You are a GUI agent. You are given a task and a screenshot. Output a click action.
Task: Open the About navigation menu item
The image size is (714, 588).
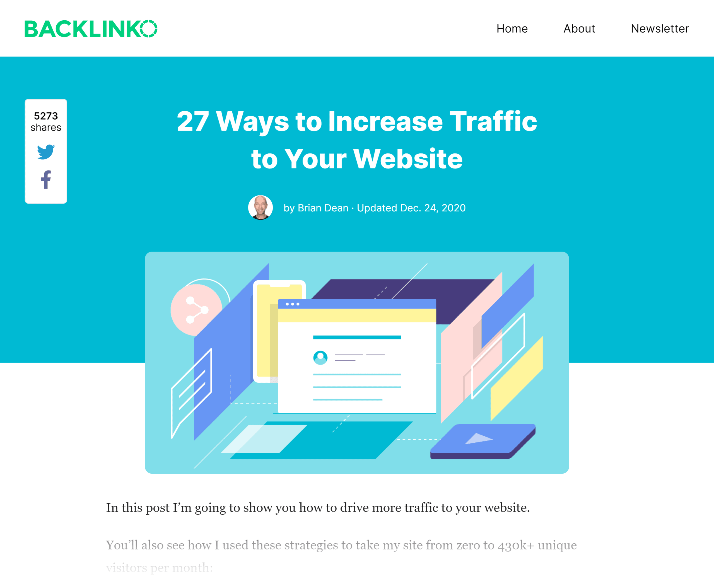coord(578,28)
